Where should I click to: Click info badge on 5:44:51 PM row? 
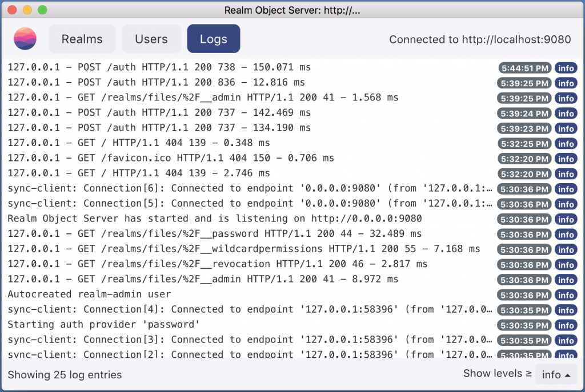[566, 68]
